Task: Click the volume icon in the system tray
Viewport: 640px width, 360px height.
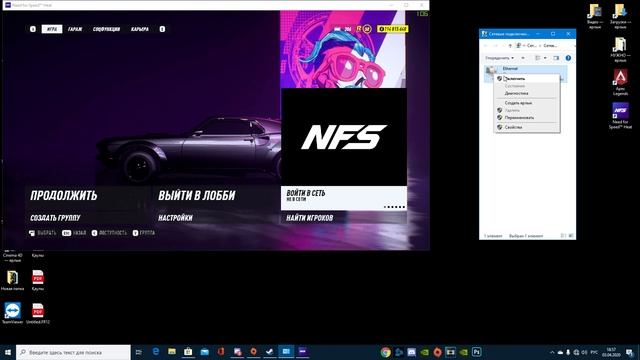Action: (584, 352)
